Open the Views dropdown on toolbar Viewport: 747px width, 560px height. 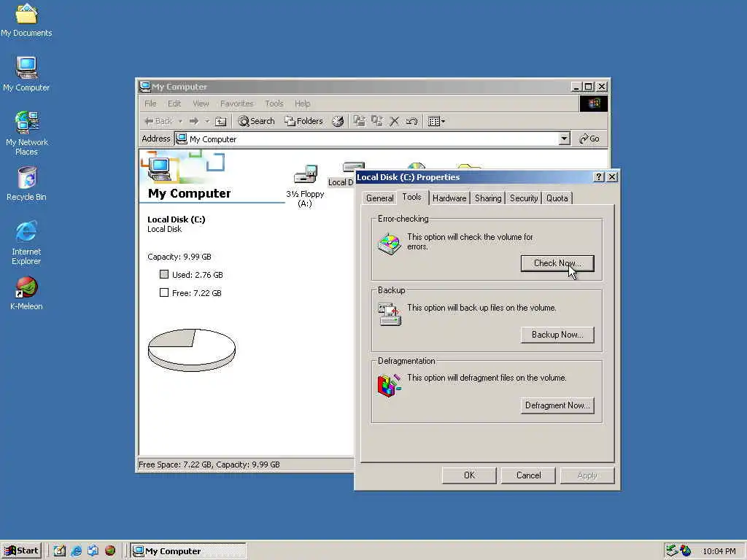coord(436,122)
